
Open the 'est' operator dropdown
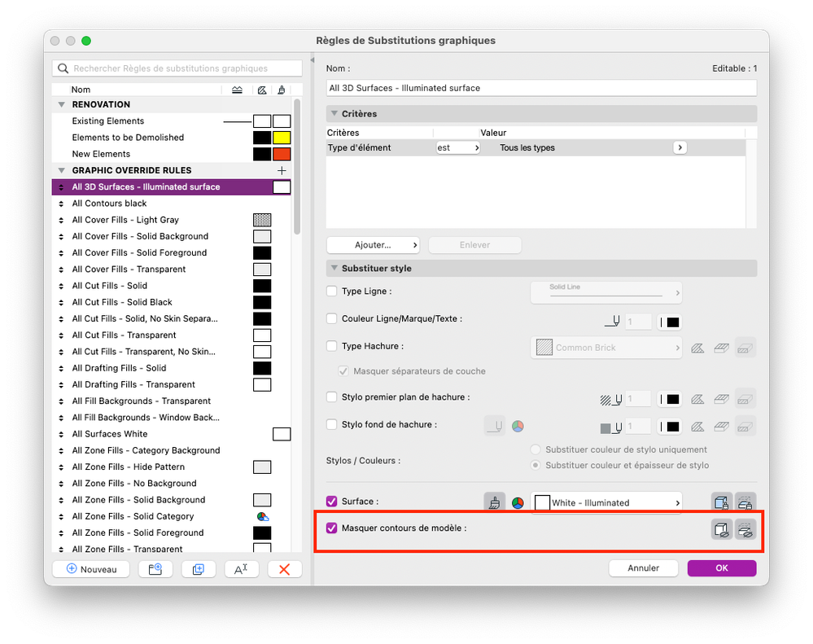click(458, 148)
